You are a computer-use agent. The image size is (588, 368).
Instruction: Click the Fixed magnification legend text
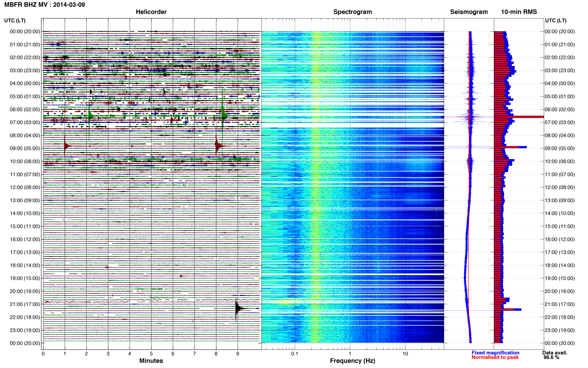coord(495,353)
